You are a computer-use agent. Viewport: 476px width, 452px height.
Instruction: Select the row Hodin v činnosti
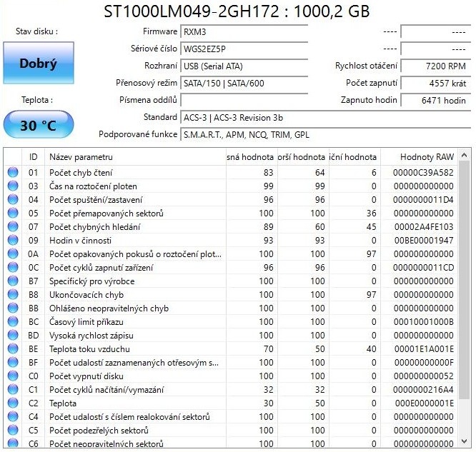pos(231,240)
